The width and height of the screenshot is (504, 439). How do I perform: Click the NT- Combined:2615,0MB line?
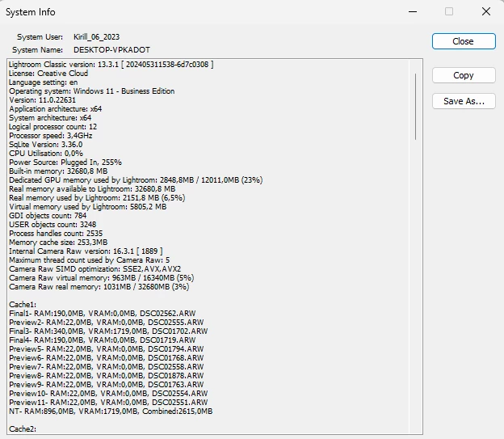pos(111,412)
